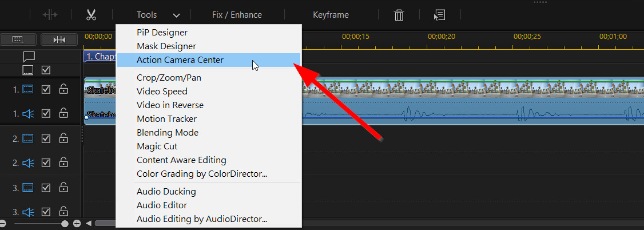The height and width of the screenshot is (230, 644).
Task: Click the track 2 audio speaker icon
Action: pyautogui.click(x=28, y=163)
